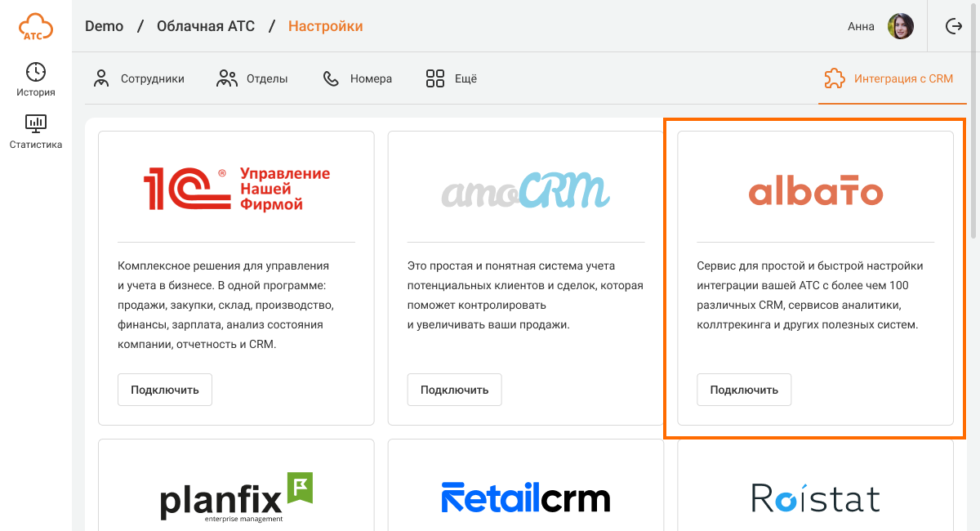Connect the 1C Управление Нашей Фирмой integration
Image resolution: width=980 pixels, height=531 pixels.
click(165, 390)
